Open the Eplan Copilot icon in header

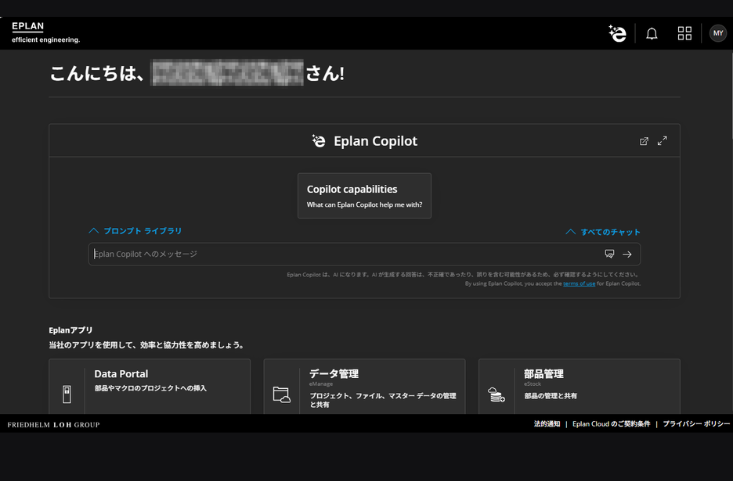[x=617, y=34]
